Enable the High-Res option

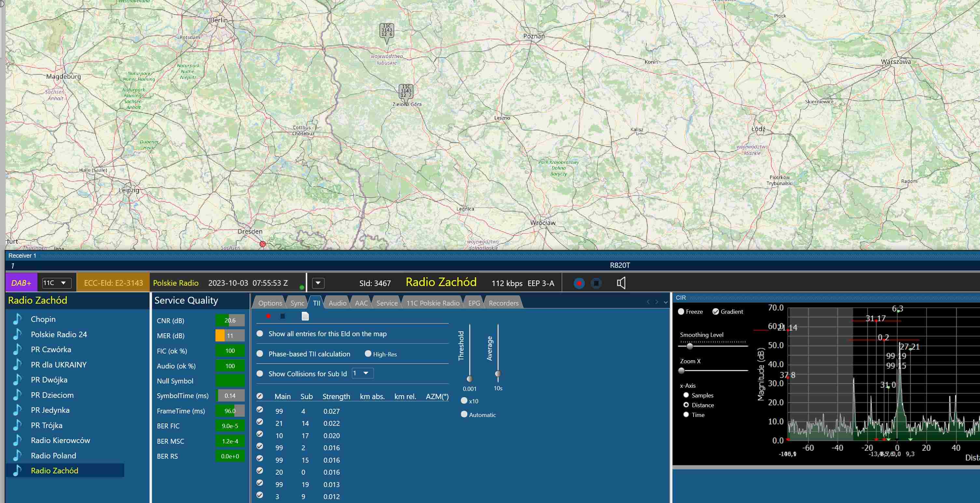pos(368,354)
